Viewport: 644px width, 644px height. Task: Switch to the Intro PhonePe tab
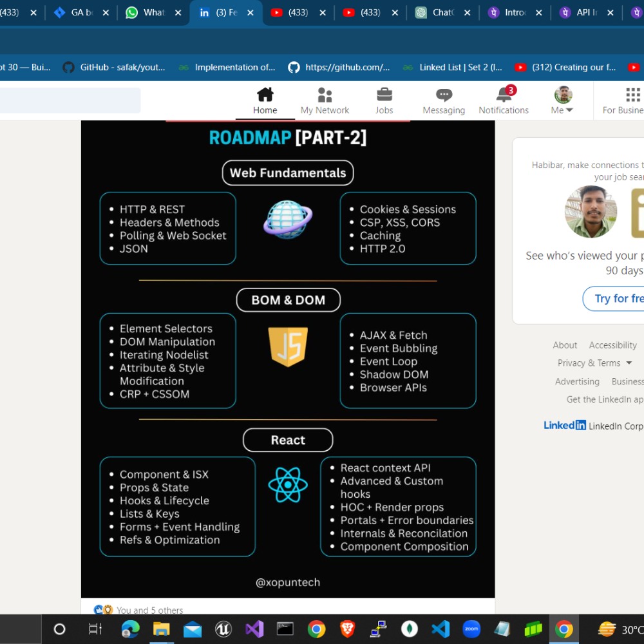[x=514, y=12]
